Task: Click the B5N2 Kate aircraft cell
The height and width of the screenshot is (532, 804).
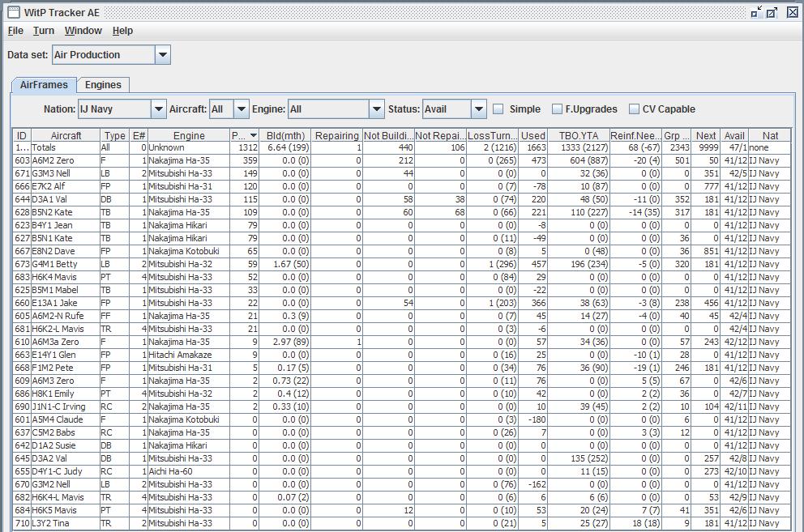Action: [x=66, y=212]
